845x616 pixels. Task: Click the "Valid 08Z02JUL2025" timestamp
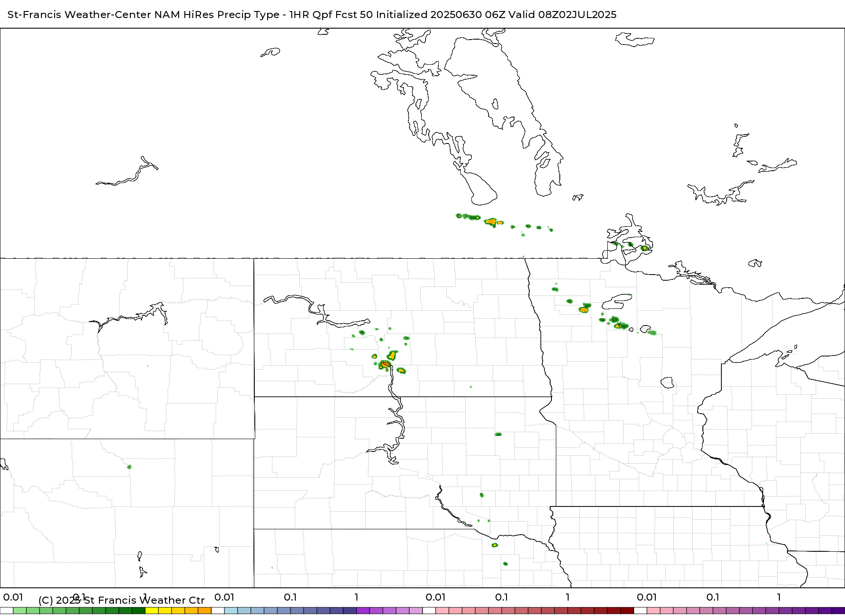(x=562, y=15)
